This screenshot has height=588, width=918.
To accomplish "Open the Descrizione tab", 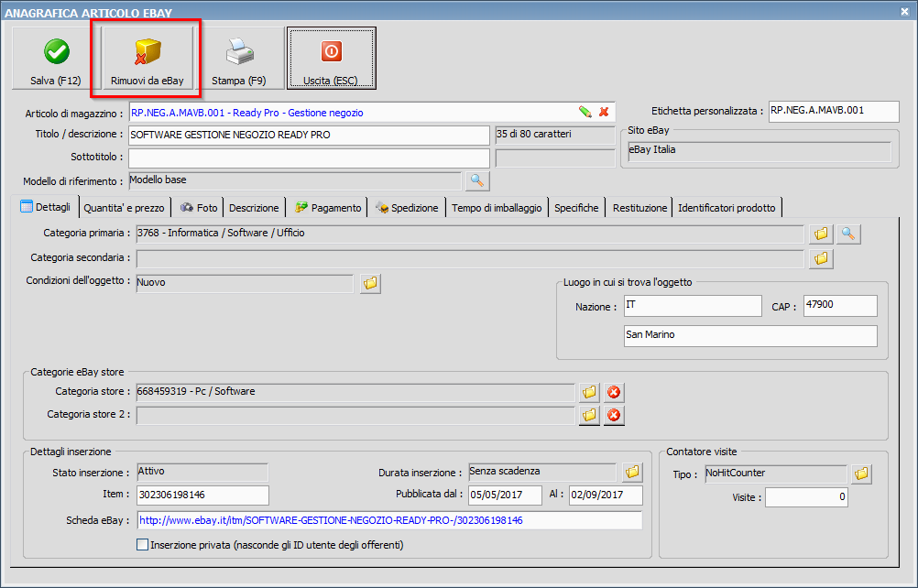I will coord(254,208).
